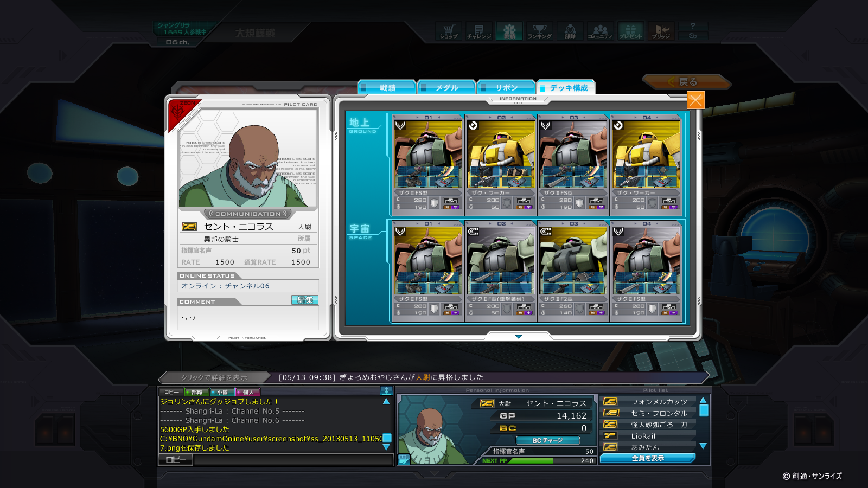The image size is (868, 488).
Task: Click the type emblem on Space slot 02 card
Action: (x=473, y=232)
